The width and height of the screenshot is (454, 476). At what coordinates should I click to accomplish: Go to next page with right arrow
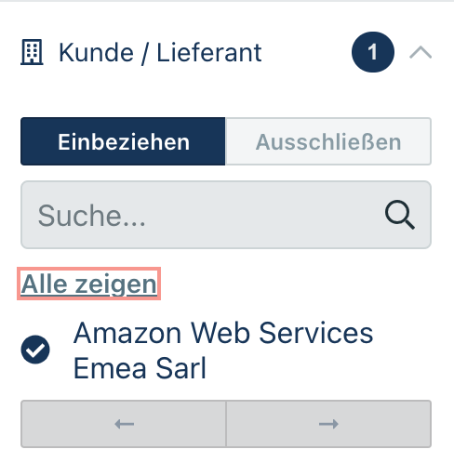click(x=328, y=424)
